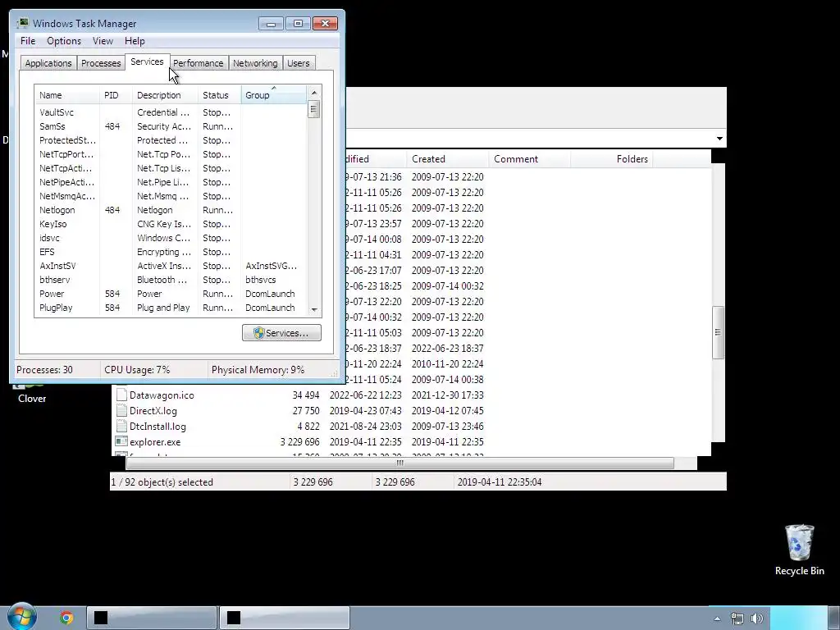This screenshot has height=630, width=840.
Task: Click the Task Manager title bar icon
Action: tap(23, 23)
